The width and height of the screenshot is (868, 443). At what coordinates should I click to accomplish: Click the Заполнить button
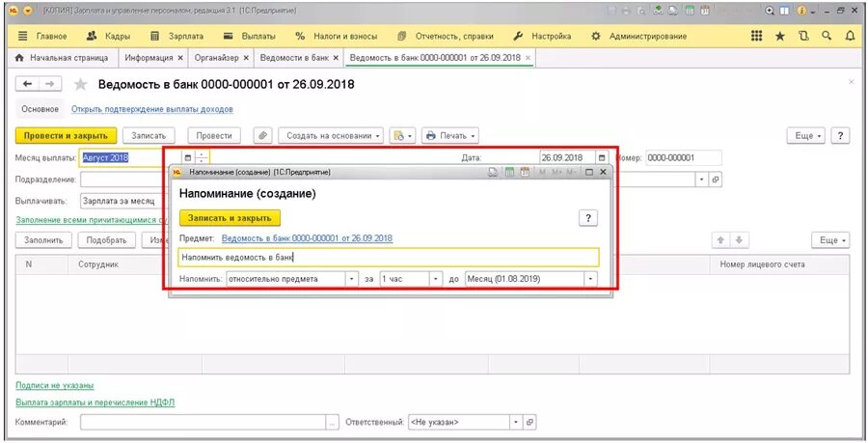point(43,240)
